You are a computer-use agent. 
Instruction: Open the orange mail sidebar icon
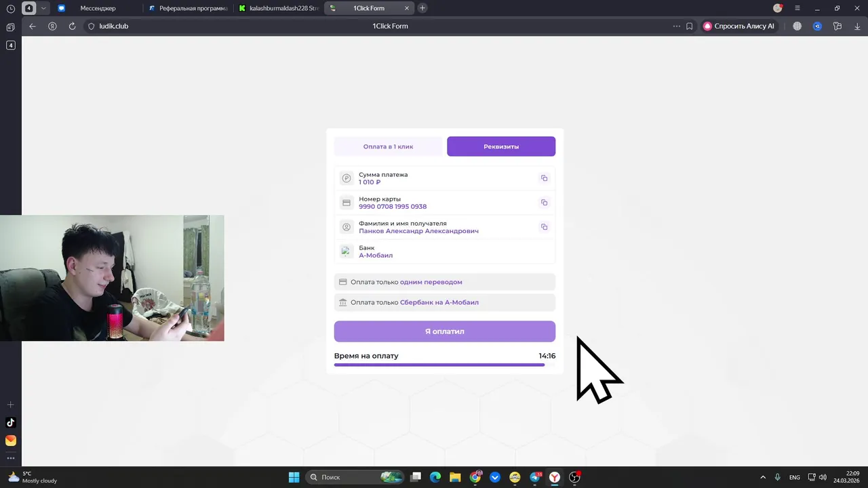tap(11, 441)
